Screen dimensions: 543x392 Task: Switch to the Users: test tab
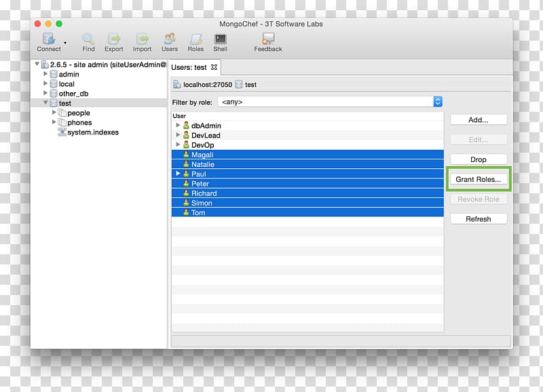(x=189, y=67)
